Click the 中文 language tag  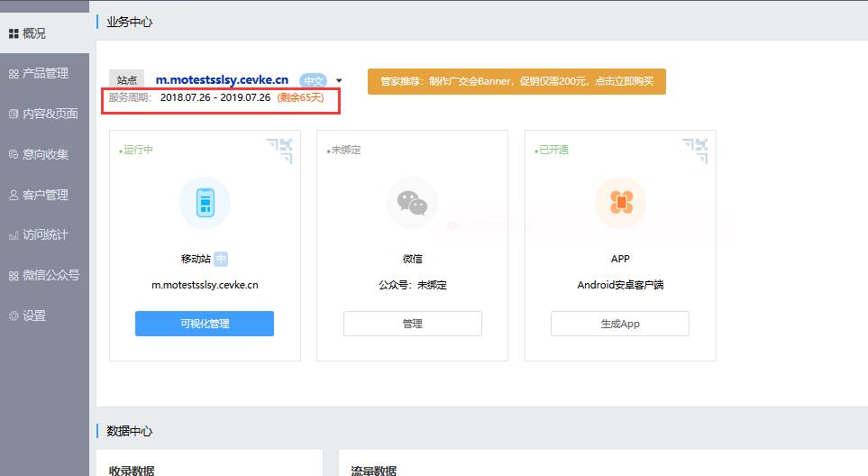[x=313, y=80]
